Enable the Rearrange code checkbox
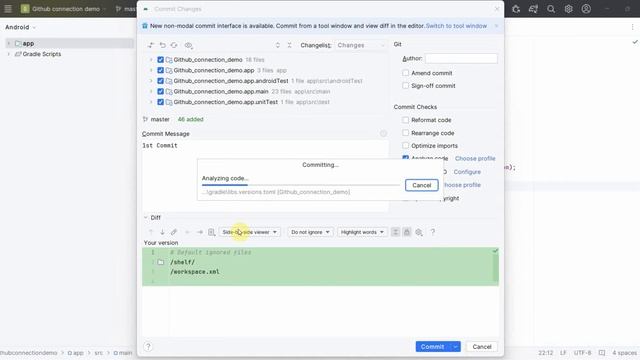 click(405, 133)
